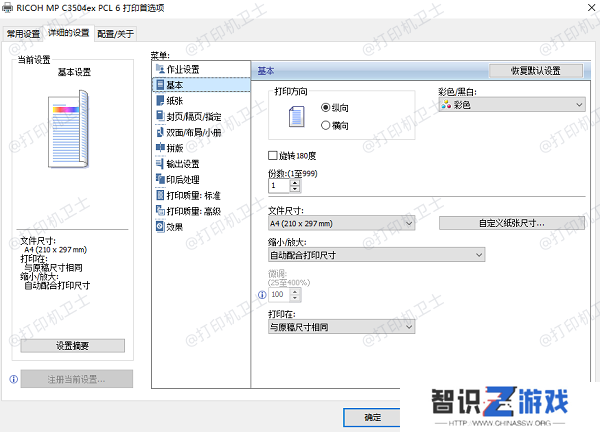Click the printer icon in title bar

point(7,8)
